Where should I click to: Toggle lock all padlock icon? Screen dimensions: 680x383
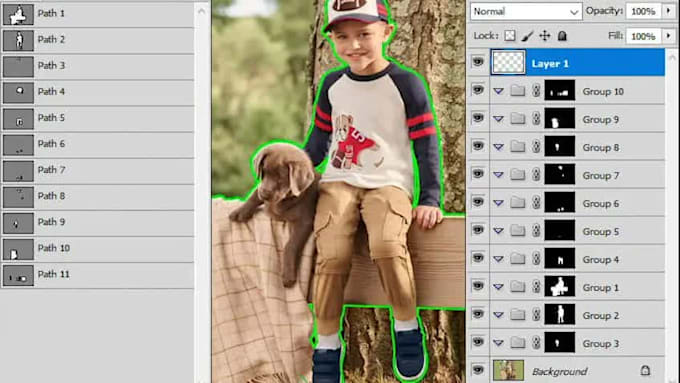pyautogui.click(x=562, y=36)
